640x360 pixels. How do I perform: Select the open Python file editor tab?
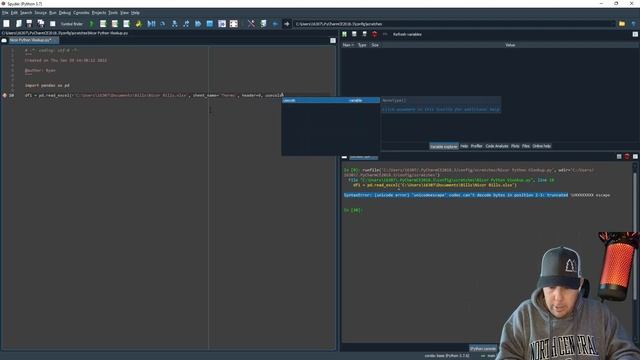click(x=33, y=40)
